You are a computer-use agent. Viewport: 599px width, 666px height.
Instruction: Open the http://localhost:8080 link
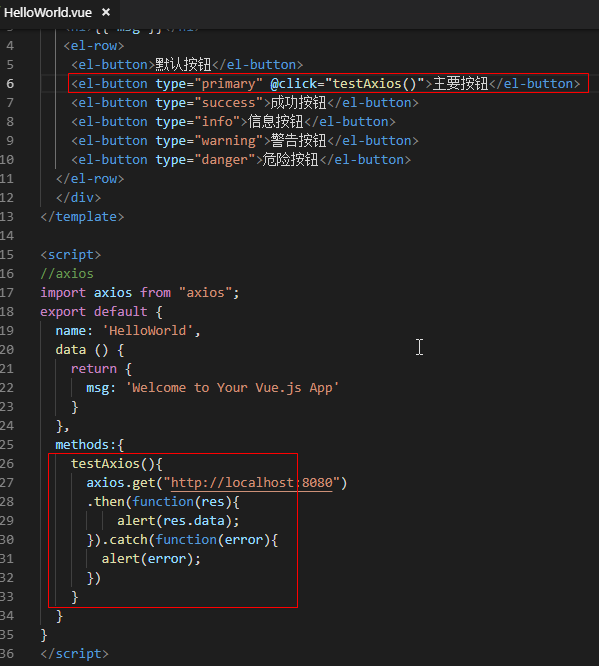pyautogui.click(x=251, y=483)
